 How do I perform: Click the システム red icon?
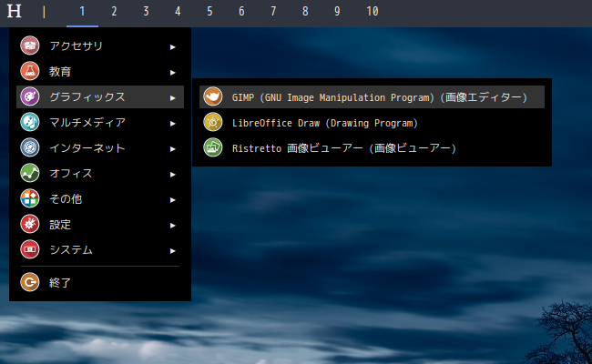(30, 249)
